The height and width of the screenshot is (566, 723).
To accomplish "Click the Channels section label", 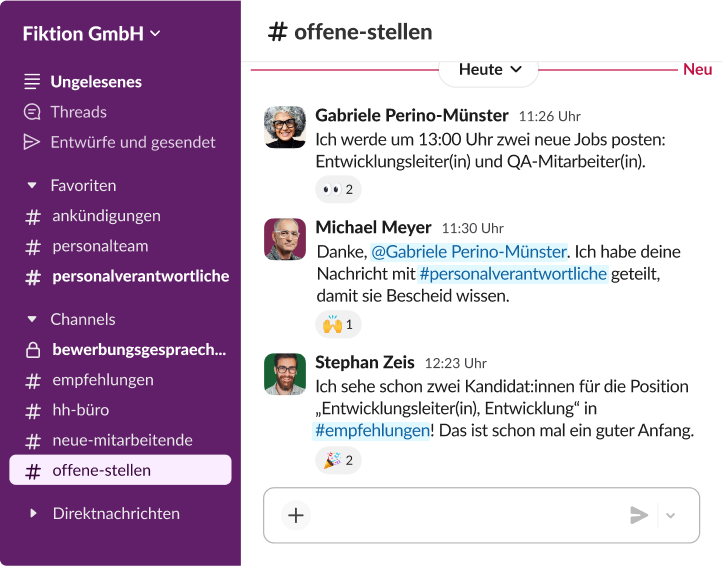I will [x=83, y=319].
